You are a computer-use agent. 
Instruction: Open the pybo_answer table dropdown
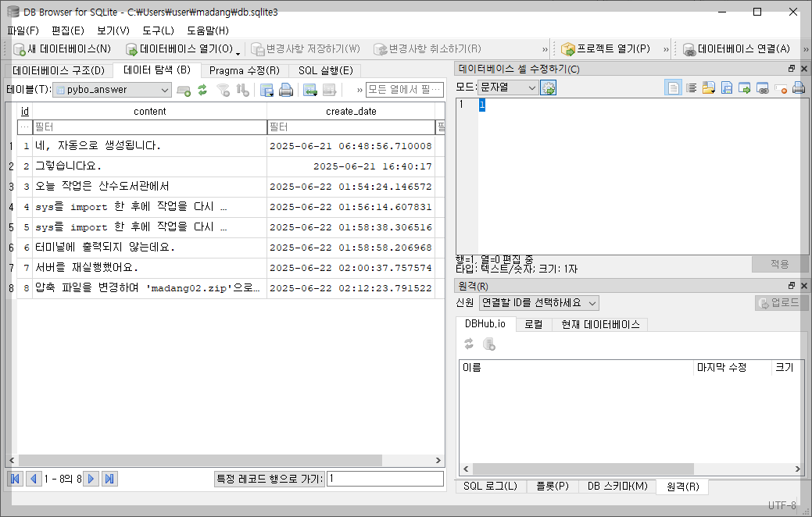112,90
